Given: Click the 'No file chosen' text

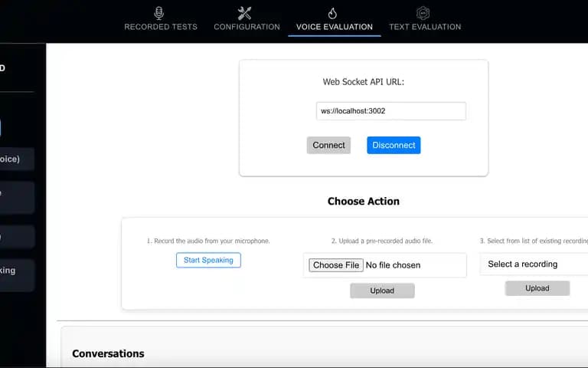Looking at the screenshot, I should tap(393, 265).
